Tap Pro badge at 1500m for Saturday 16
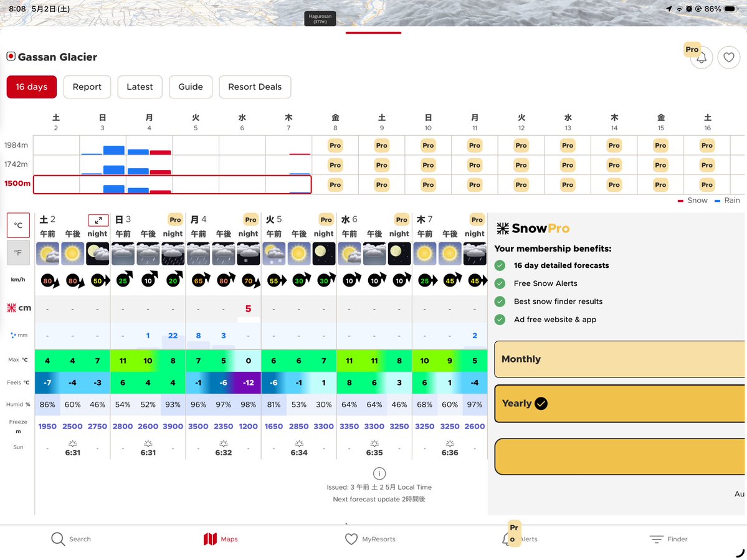Screen dimensions: 747x560 [707, 185]
